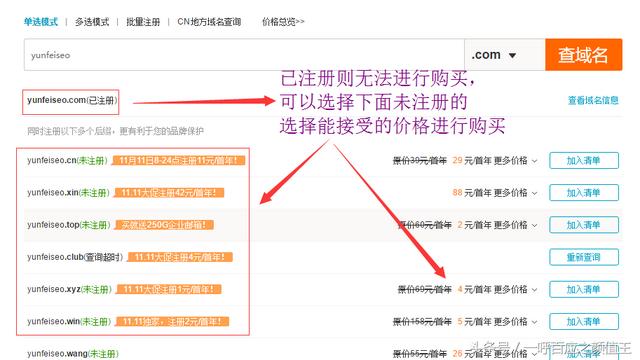The width and height of the screenshot is (640, 360).
Task: Add yunfeiseo.xin via 加入清单
Action: click(x=584, y=193)
